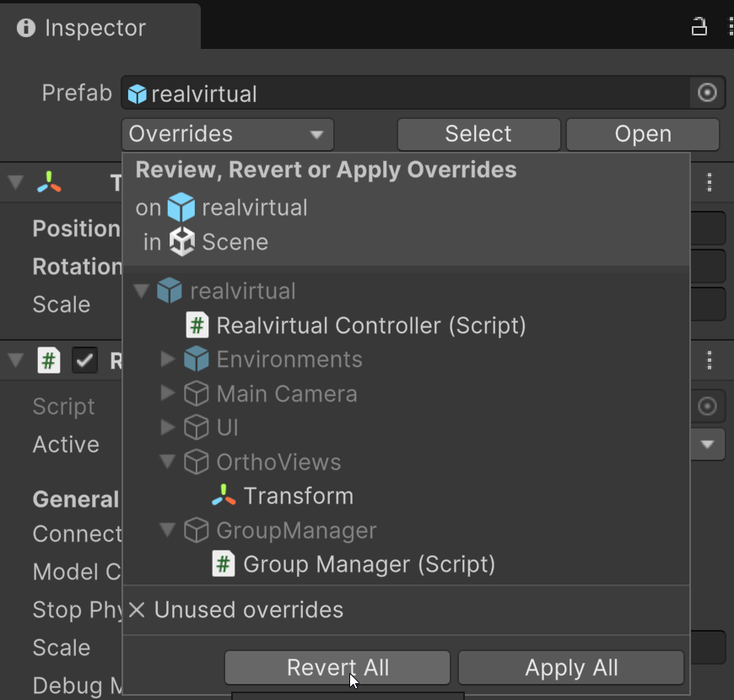Click the Prefab label

(77, 93)
